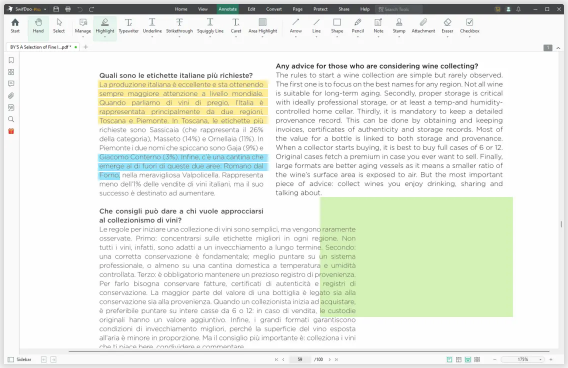Open the Attachment tool

pos(423,26)
